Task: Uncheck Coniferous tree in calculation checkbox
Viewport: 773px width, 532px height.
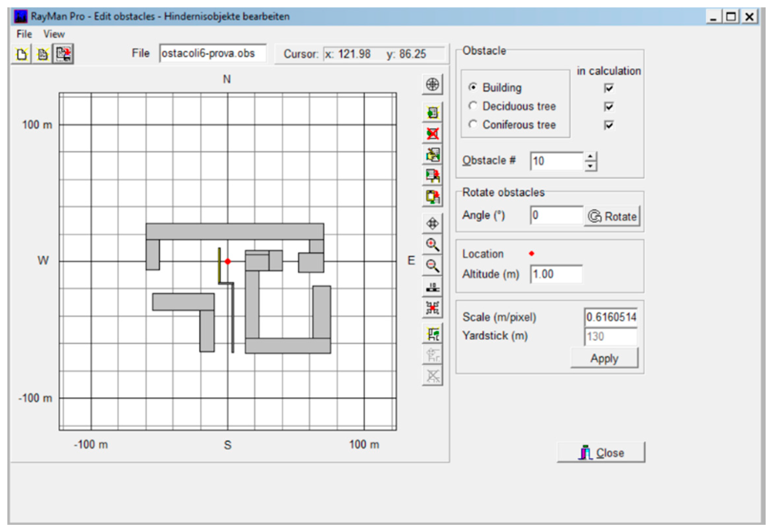Action: [608, 125]
